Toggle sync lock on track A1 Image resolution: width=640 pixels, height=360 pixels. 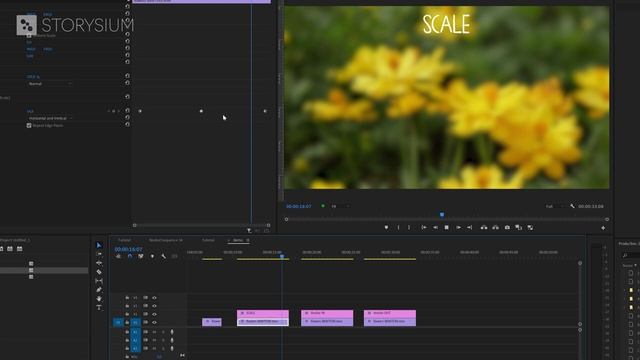tap(145, 332)
